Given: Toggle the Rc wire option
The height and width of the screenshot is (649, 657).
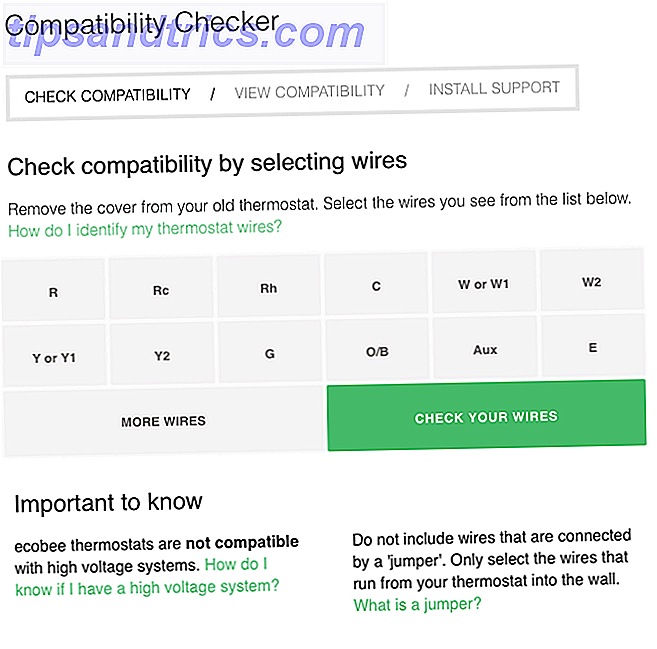Looking at the screenshot, I should 161,290.
